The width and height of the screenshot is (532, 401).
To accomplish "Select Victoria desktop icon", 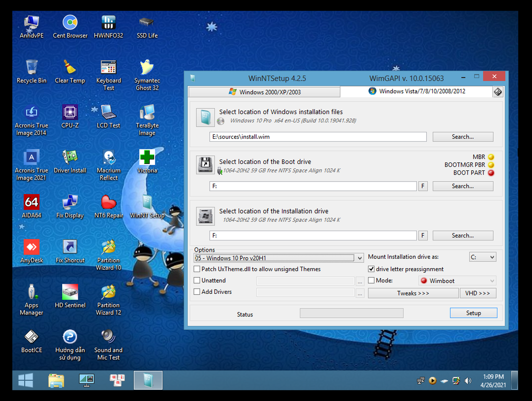I will 147,161.
